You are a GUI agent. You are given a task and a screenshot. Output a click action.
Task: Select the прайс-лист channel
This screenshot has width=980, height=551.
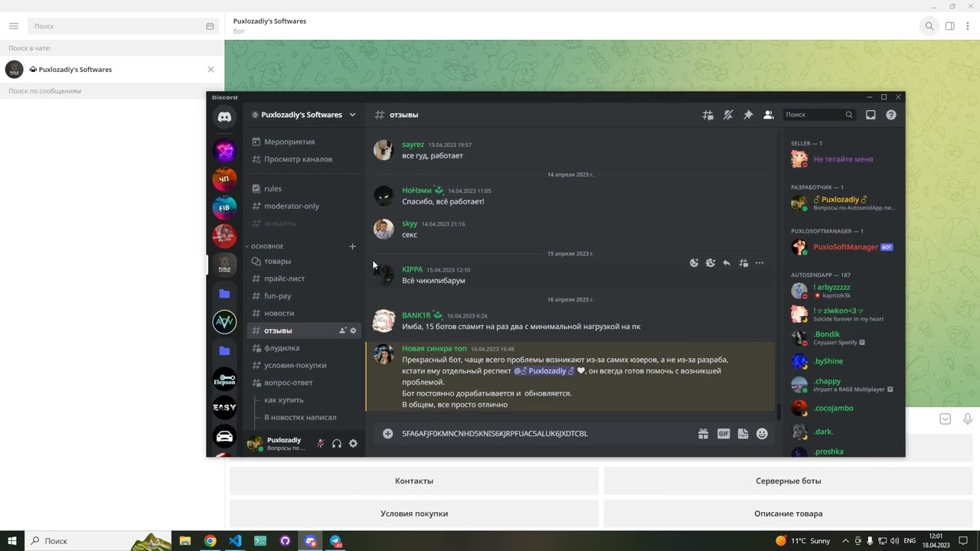pyautogui.click(x=303, y=279)
